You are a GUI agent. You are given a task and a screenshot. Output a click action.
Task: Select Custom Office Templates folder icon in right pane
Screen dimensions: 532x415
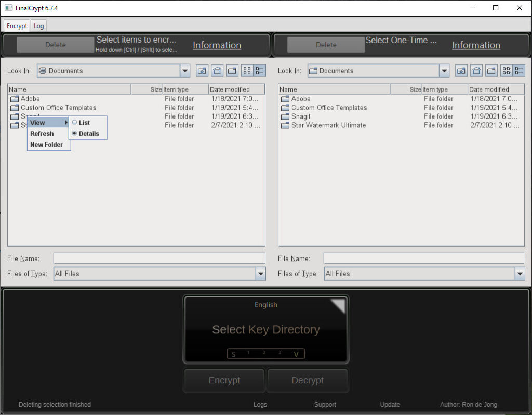pos(285,108)
